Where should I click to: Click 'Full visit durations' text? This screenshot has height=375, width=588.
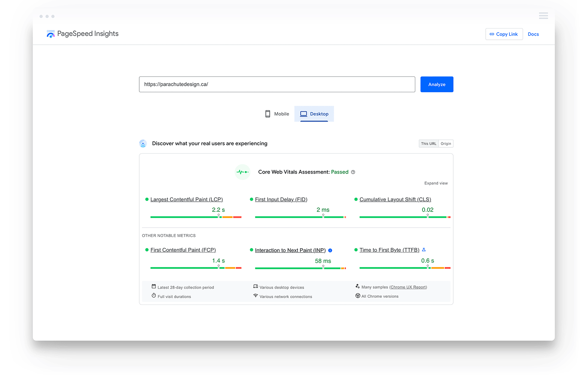coord(174,297)
